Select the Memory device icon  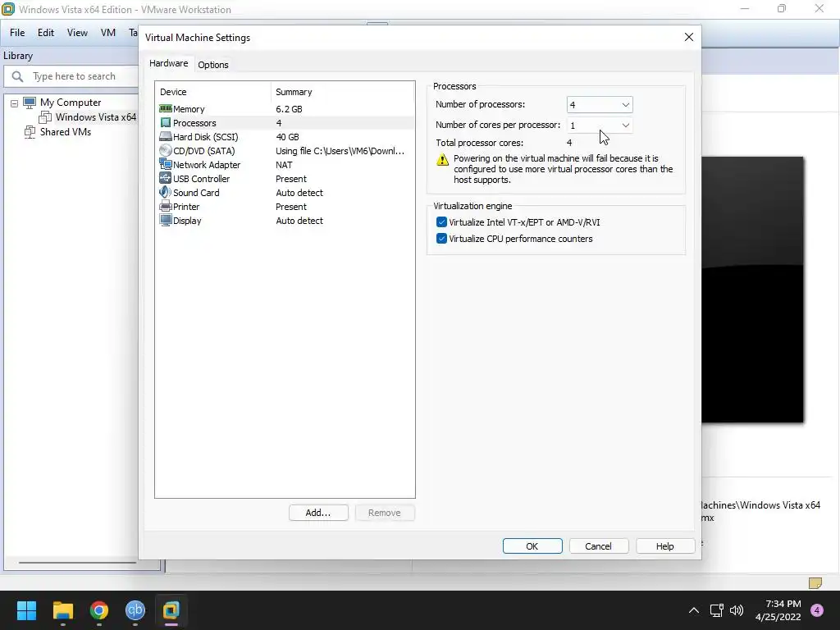point(166,109)
